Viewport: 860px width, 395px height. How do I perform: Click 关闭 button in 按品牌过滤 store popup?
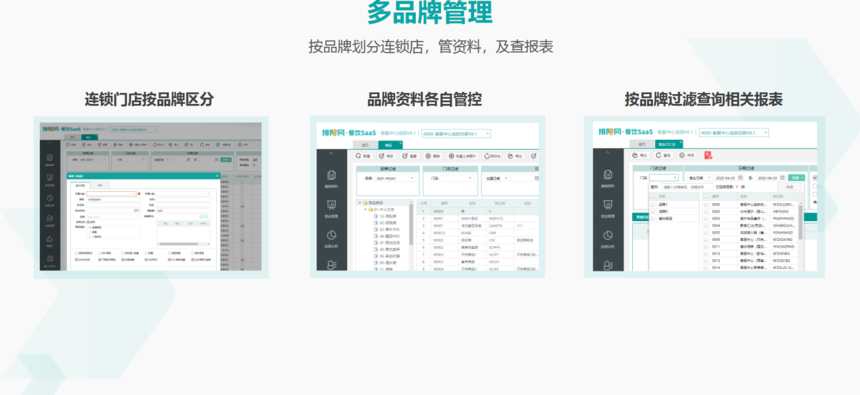point(789,187)
